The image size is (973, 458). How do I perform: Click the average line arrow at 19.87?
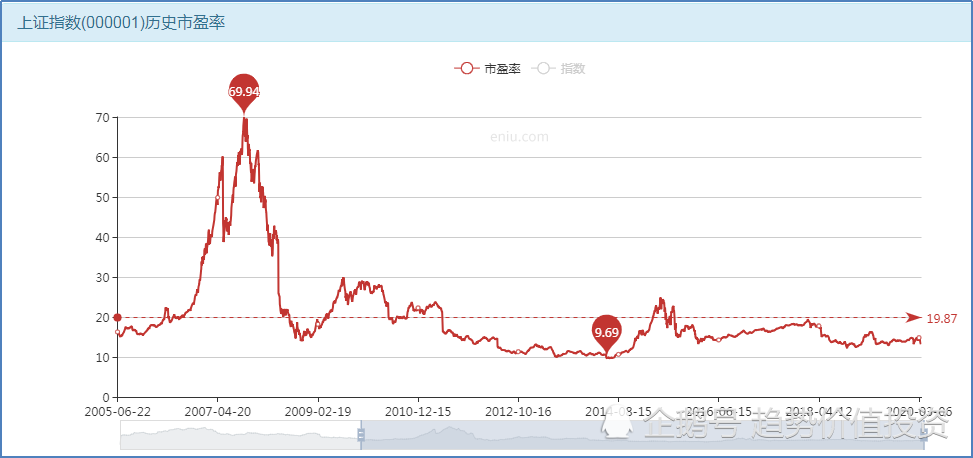tap(913, 318)
